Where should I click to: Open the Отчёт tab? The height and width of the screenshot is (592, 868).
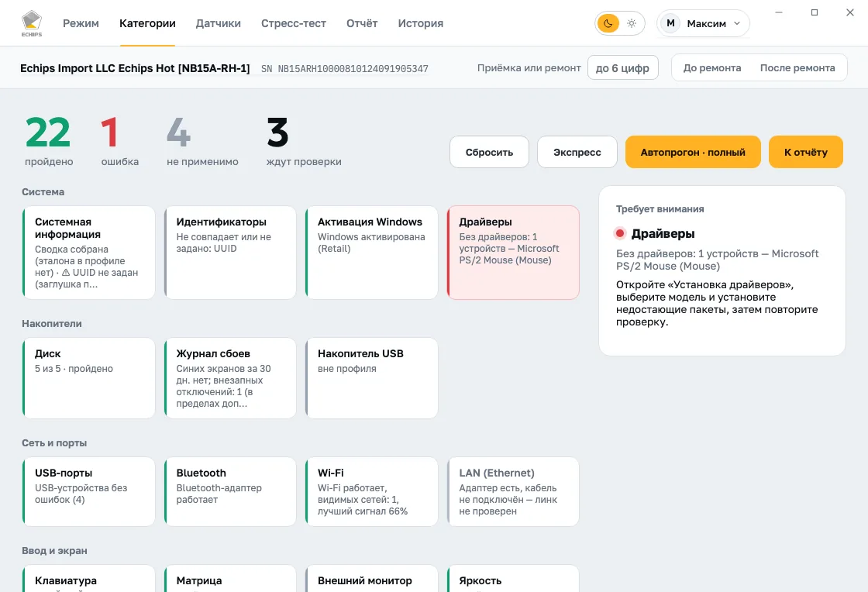pos(362,23)
